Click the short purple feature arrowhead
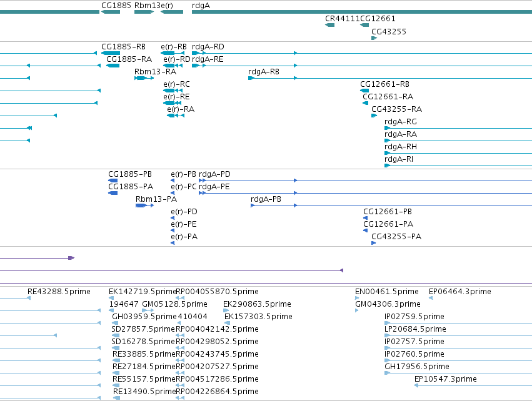532x401 pixels. click(71, 258)
